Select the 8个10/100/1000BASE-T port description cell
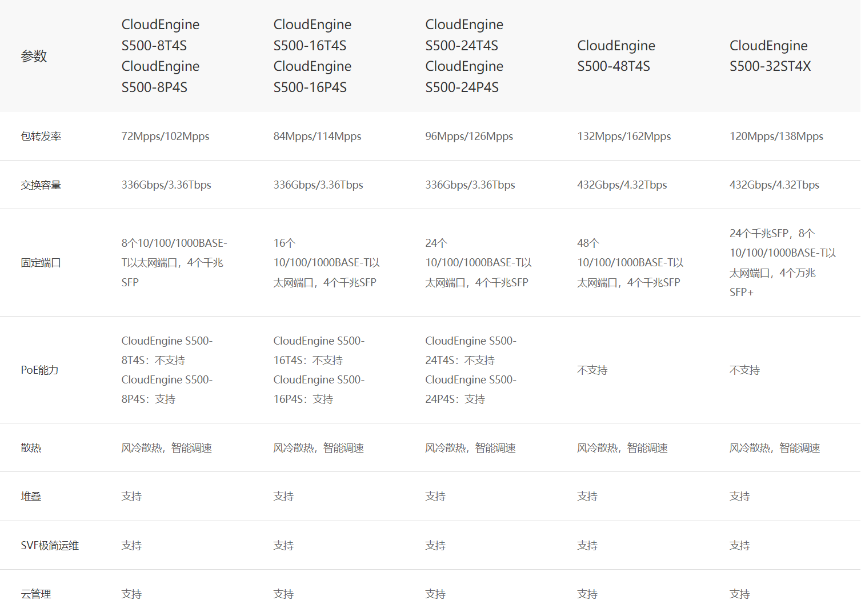The image size is (861, 616). pos(174,263)
